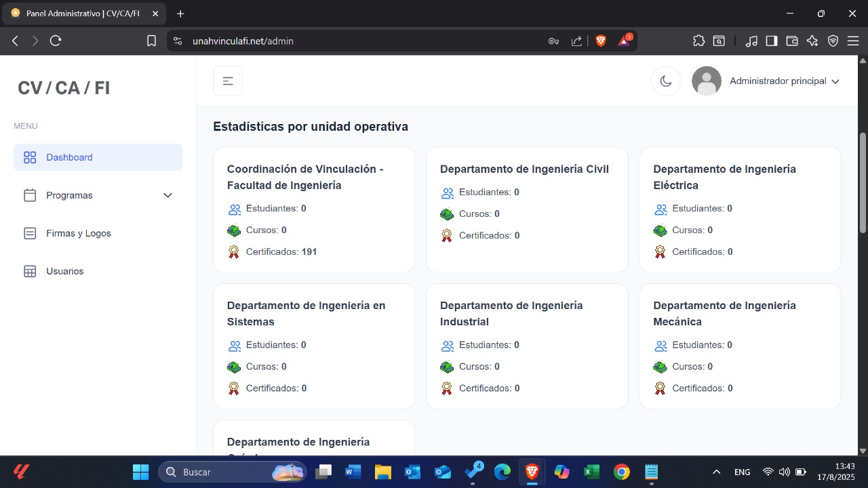Open the Brave Wallet icon

(792, 41)
